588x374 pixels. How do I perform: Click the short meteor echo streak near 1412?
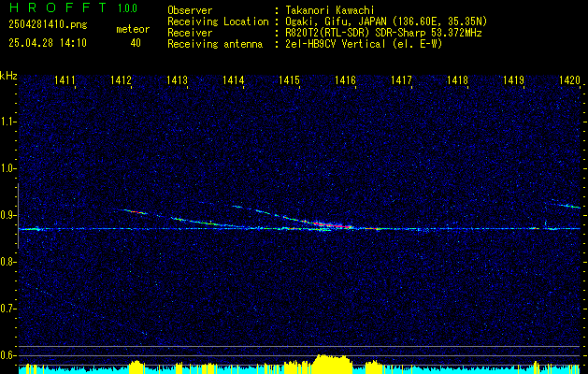(x=134, y=211)
